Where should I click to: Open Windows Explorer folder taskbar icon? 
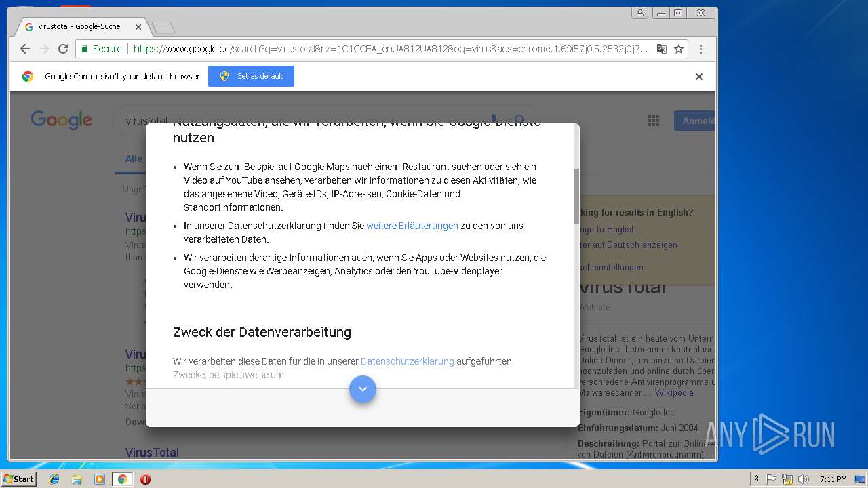point(77,479)
